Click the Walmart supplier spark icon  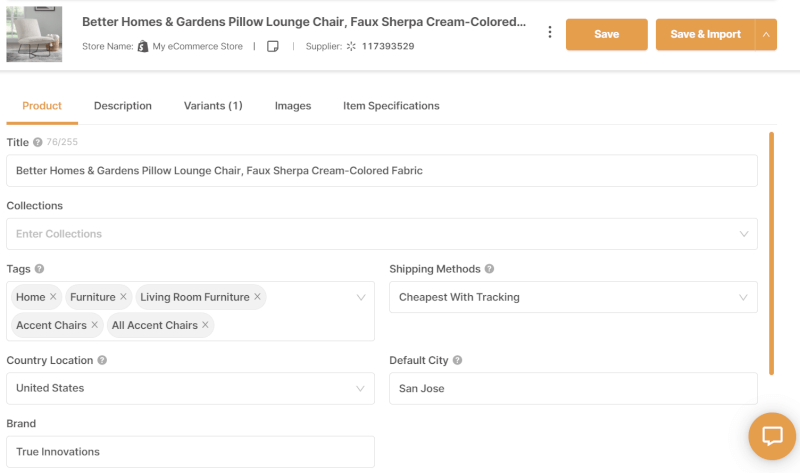351,46
